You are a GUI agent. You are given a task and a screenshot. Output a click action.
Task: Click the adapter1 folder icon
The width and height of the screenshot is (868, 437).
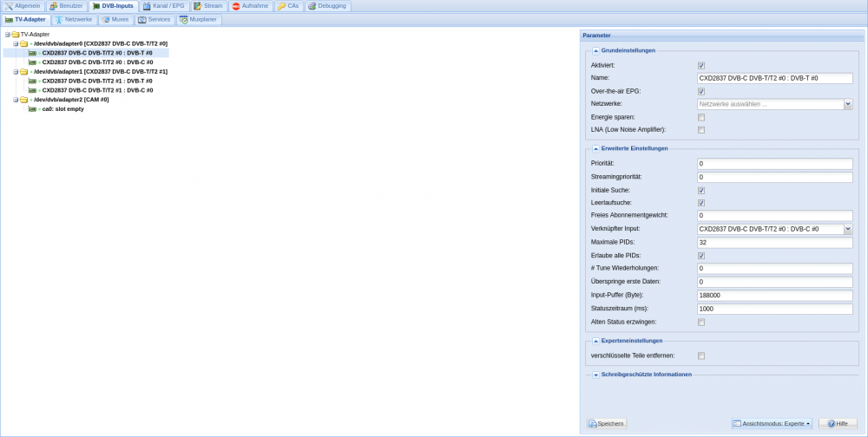tap(23, 72)
